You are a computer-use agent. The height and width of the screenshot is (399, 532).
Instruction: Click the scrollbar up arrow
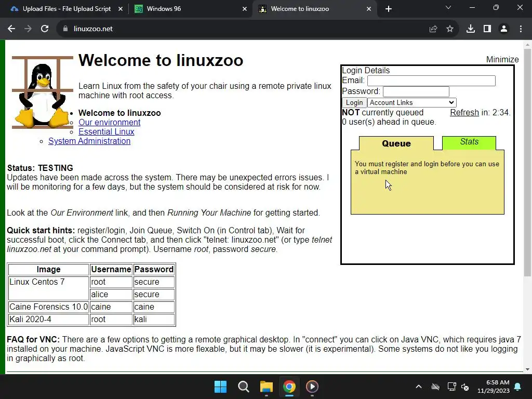527,45
